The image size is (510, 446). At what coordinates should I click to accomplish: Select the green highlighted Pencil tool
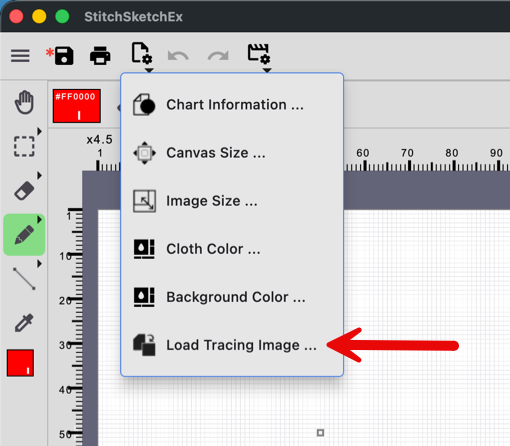click(x=24, y=235)
